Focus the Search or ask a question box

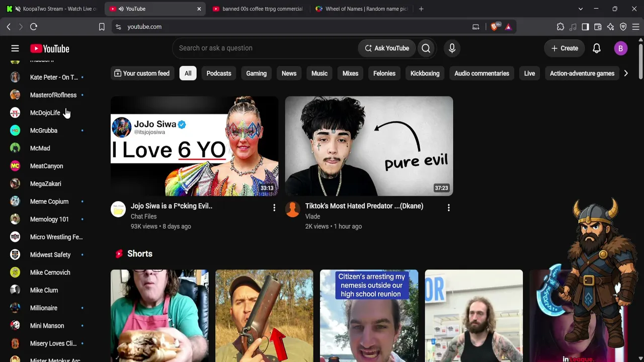(x=266, y=48)
